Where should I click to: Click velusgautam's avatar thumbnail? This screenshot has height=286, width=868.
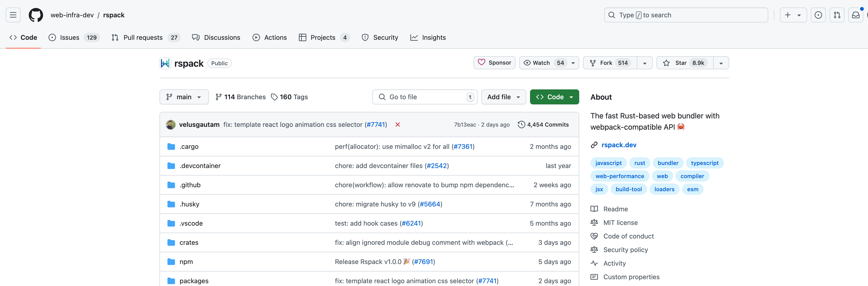[x=171, y=125]
